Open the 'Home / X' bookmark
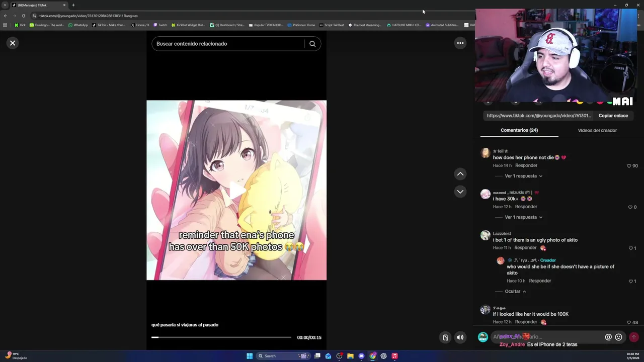This screenshot has width=644, height=362. click(140, 25)
